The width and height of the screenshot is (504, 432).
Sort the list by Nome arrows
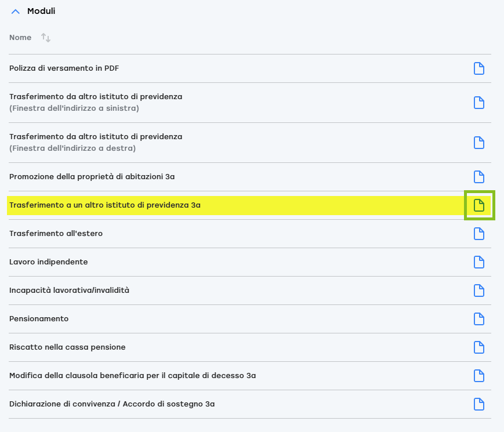coord(46,38)
